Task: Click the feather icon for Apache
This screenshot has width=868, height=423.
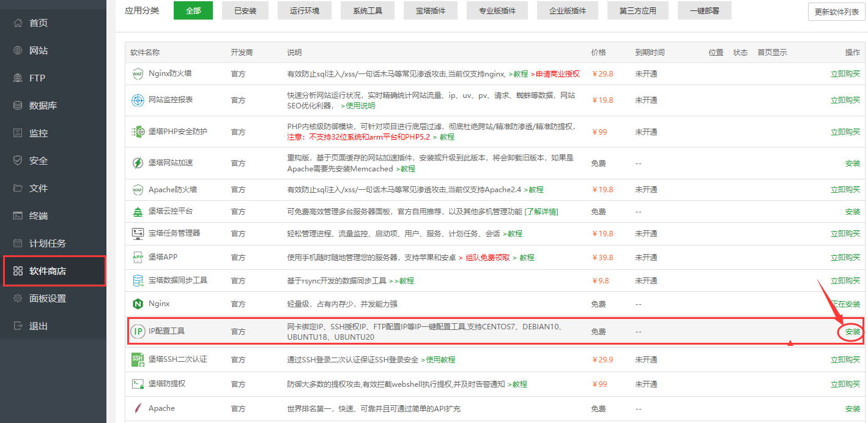Action: [138, 408]
